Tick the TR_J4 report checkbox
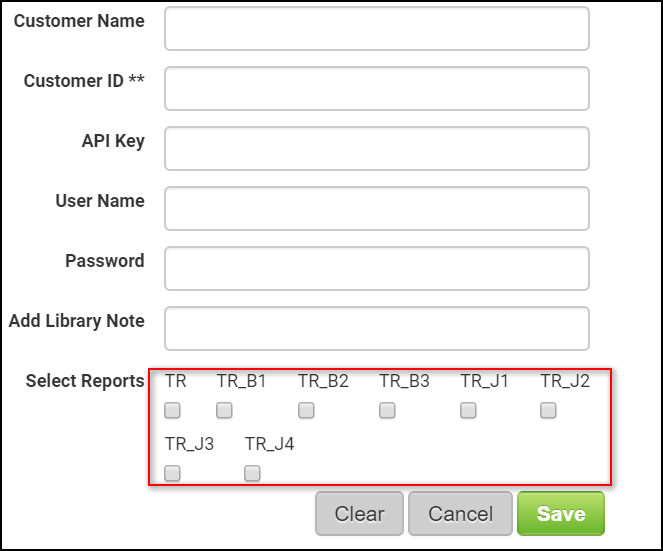 pos(252,473)
